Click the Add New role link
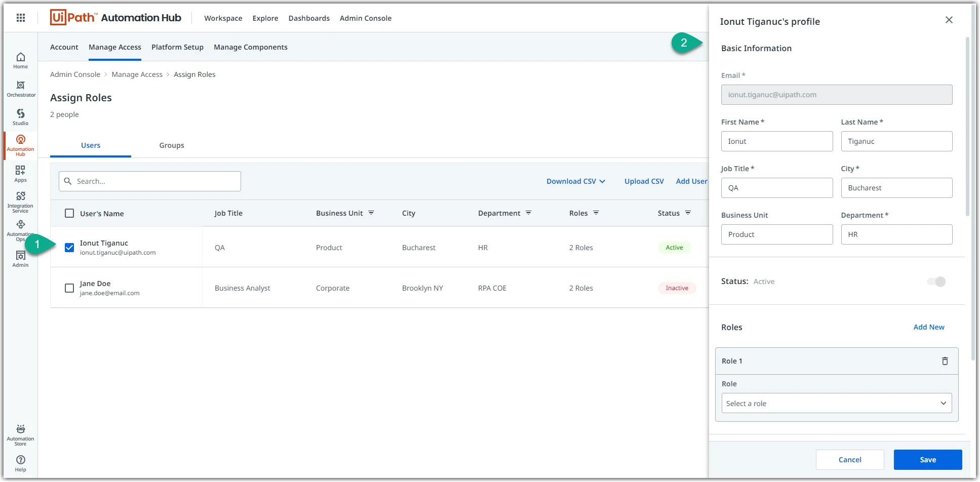 click(929, 327)
